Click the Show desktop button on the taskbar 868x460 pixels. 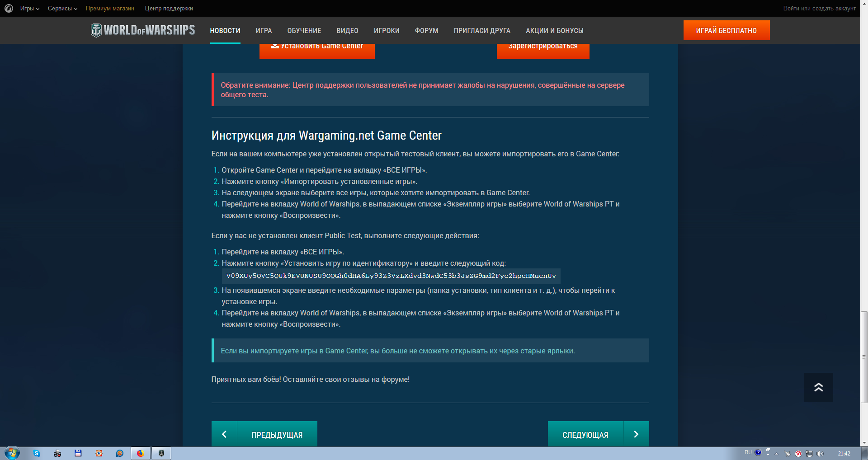point(864,453)
